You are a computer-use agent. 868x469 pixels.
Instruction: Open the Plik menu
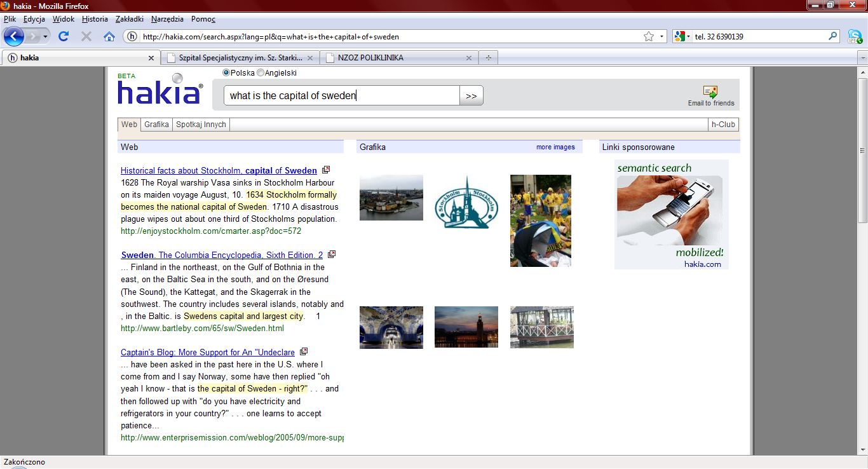(x=10, y=19)
